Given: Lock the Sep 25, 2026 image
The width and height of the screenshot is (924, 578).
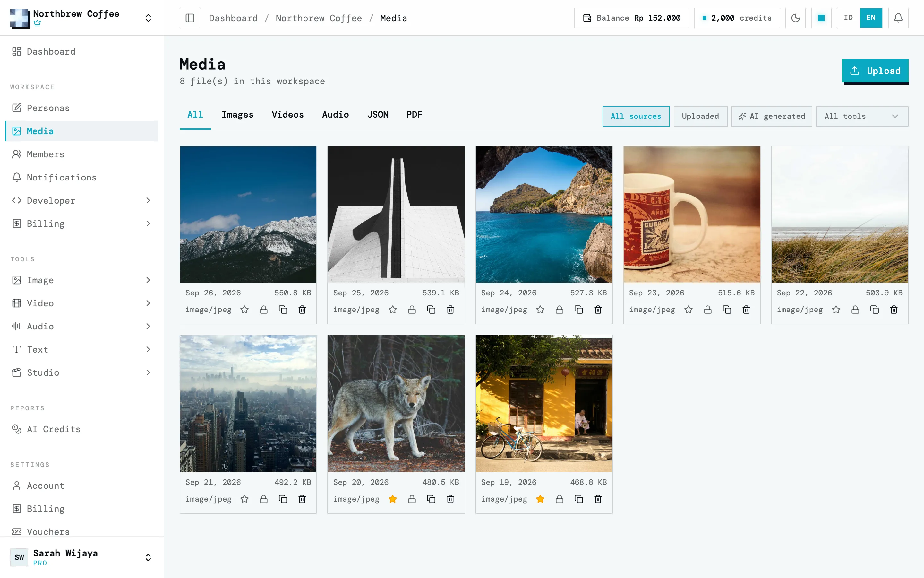Looking at the screenshot, I should click(x=412, y=310).
